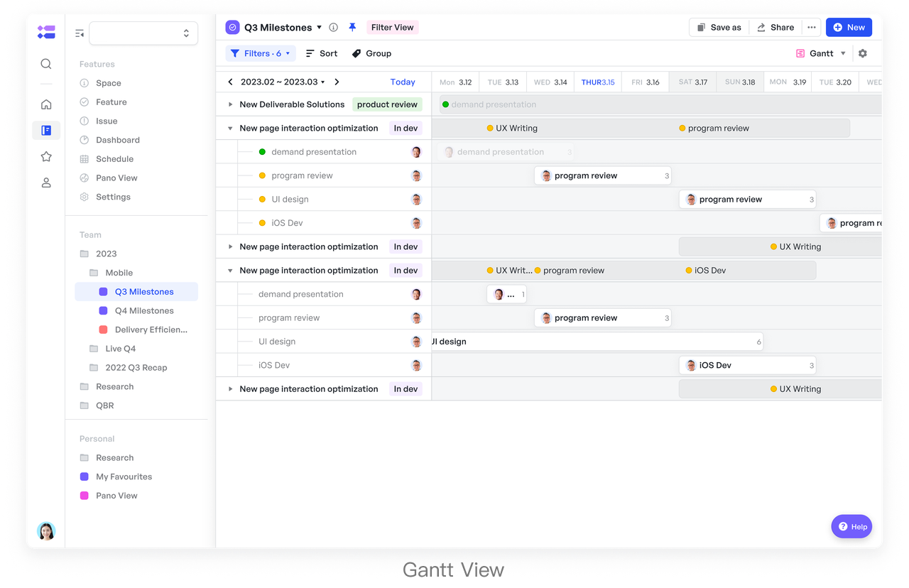Open Settings via the gear icon in Features

[83, 197]
